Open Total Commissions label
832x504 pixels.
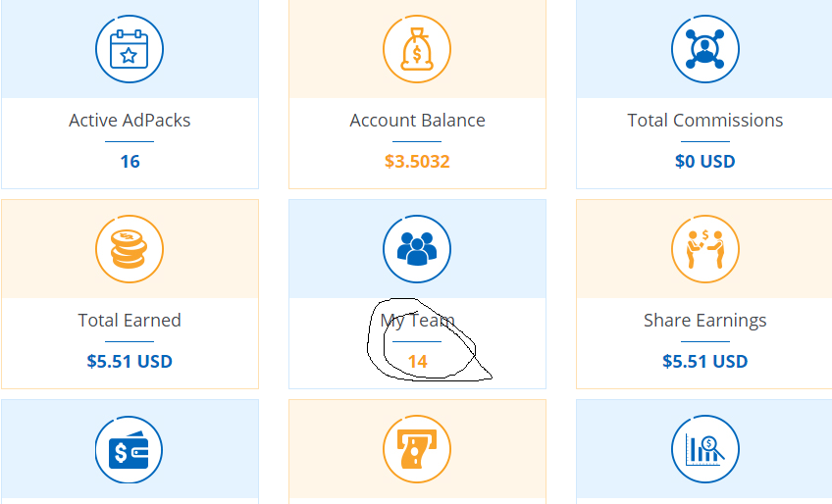point(704,121)
